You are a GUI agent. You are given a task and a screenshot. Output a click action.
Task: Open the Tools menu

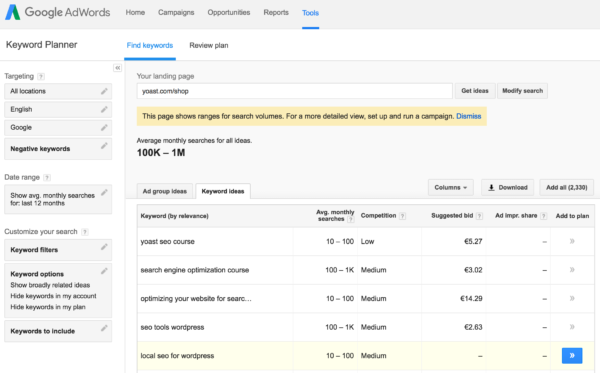(310, 13)
